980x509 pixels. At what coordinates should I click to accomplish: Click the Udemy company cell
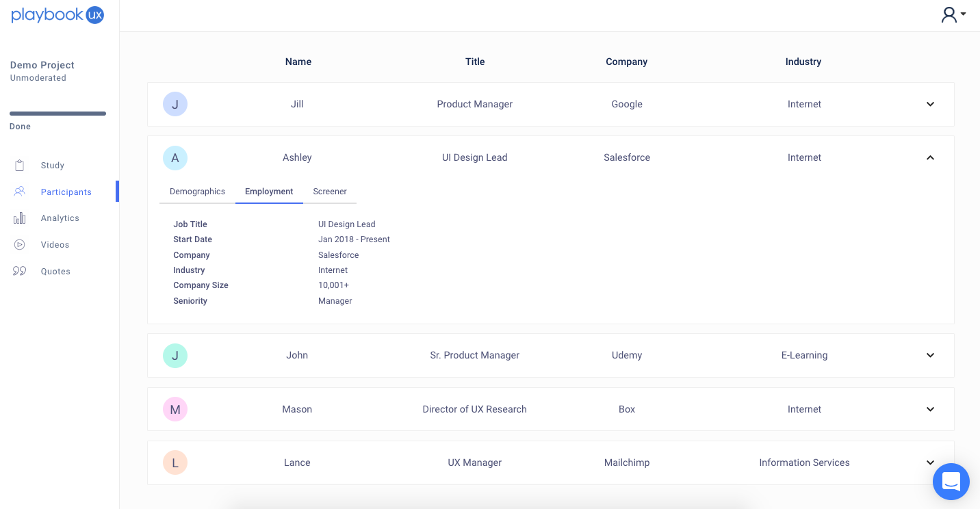tap(627, 355)
